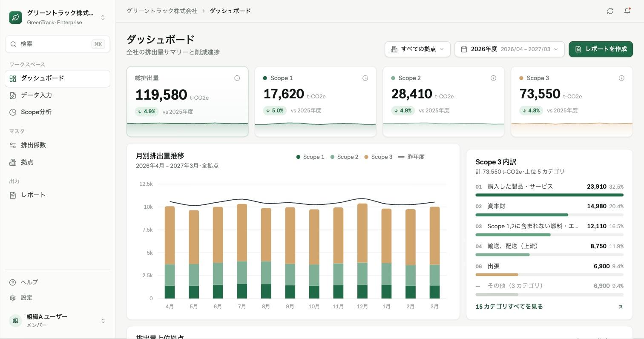Go to ダッシュボード in sidebar

tap(57, 78)
